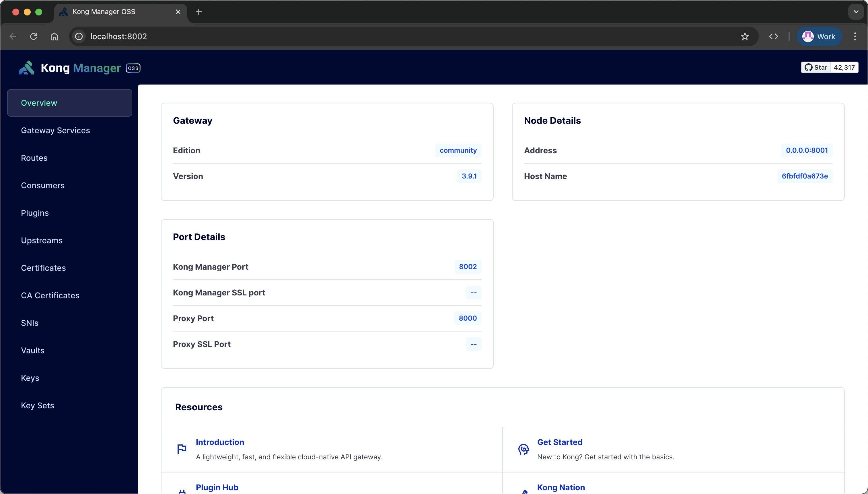Click the browser home icon
The image size is (868, 494).
tap(54, 36)
